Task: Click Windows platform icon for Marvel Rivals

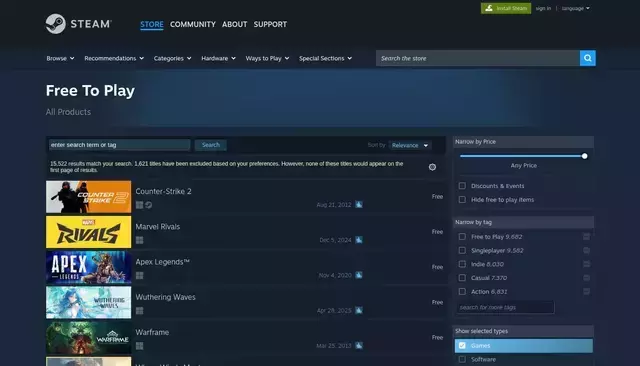Action: click(x=140, y=240)
